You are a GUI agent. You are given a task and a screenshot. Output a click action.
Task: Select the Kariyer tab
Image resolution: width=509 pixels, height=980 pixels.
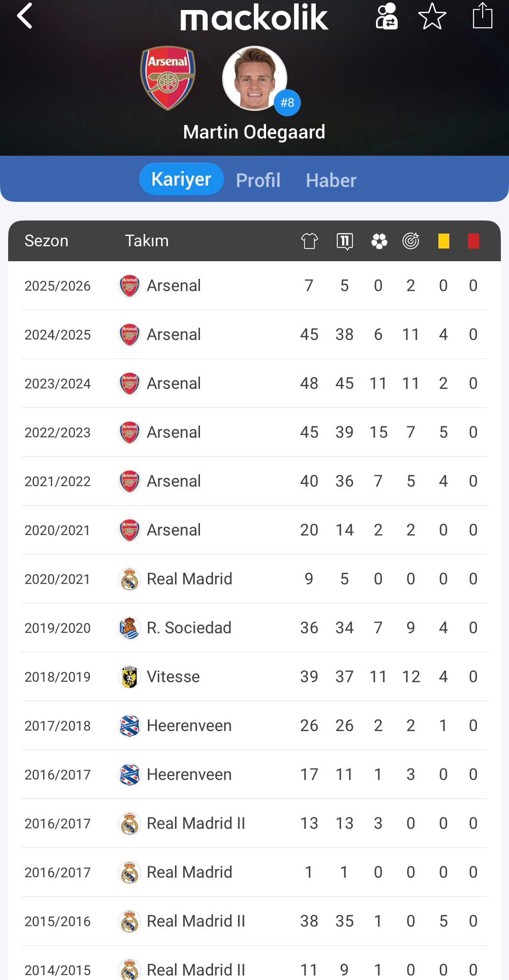click(181, 179)
